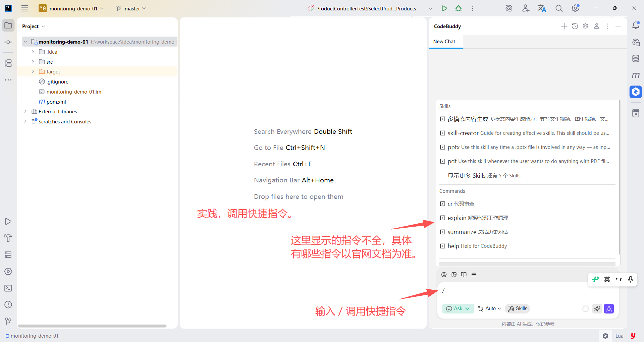The image size is (644, 342).
Task: Open more run actions menu
Action: (473, 8)
